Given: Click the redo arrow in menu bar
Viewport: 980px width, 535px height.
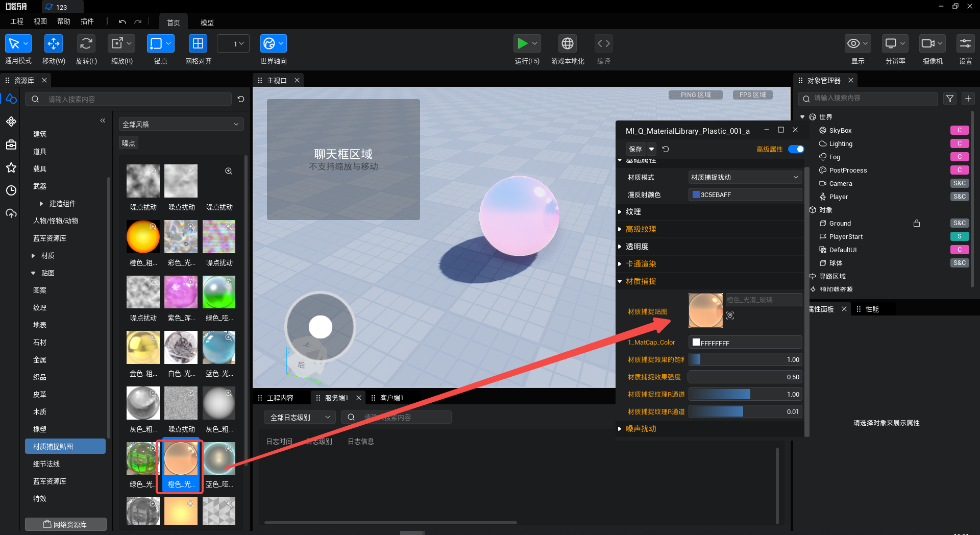Looking at the screenshot, I should point(138,22).
